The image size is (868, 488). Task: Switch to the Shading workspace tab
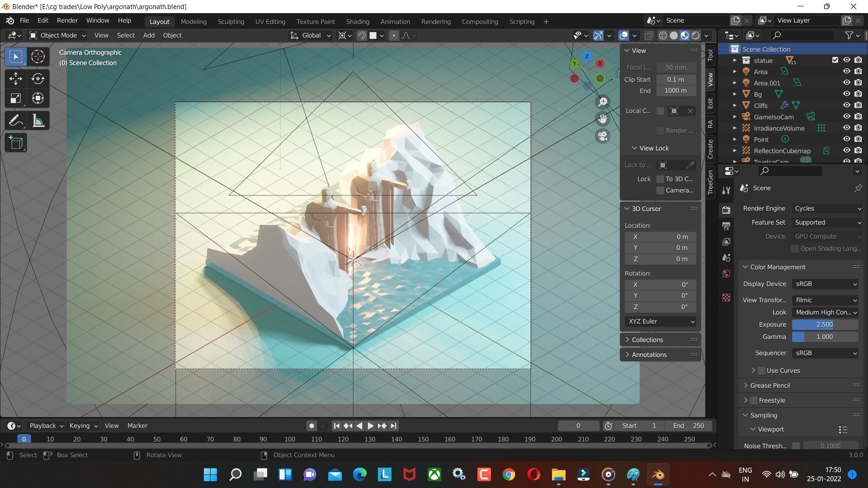coord(358,21)
